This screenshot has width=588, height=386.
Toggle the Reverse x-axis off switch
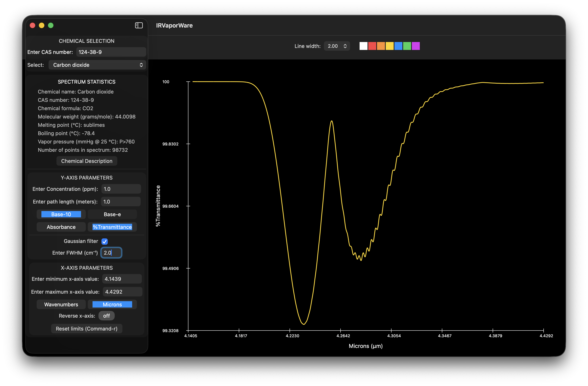(x=106, y=316)
